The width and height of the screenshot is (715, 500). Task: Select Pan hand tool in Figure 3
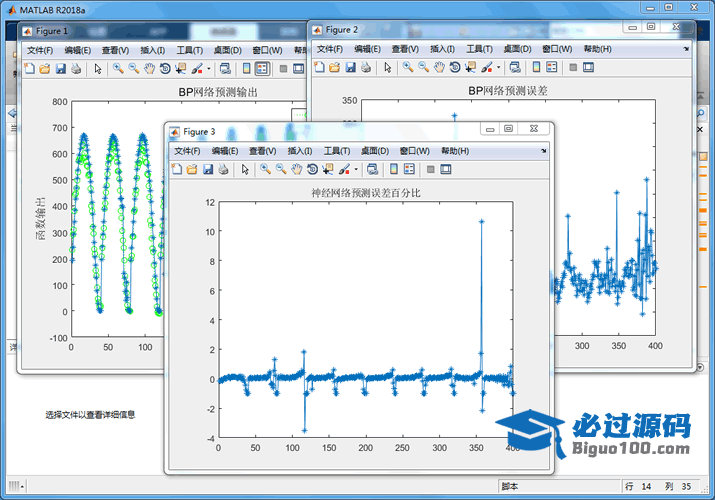click(x=296, y=170)
